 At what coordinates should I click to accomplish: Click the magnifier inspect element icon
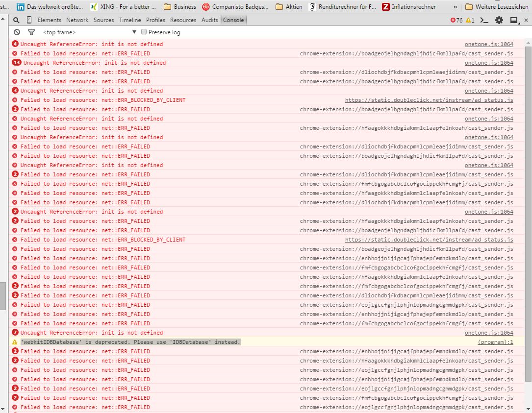(x=16, y=21)
